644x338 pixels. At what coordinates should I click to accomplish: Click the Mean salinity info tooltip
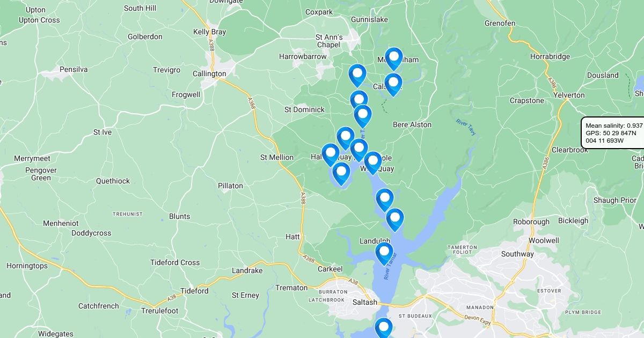coord(612,133)
